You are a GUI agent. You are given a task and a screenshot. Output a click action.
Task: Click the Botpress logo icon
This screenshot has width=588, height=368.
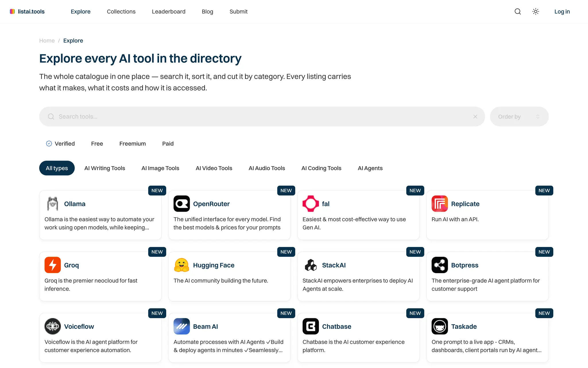pos(440,265)
